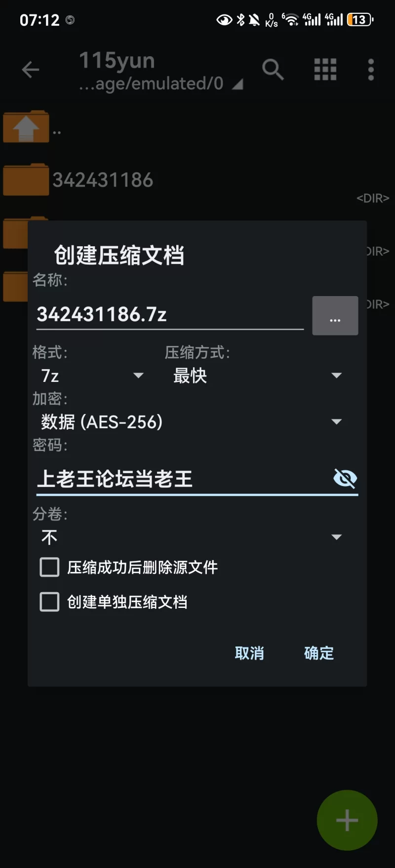Click the parent folder up-arrow icon
The width and height of the screenshot is (395, 868).
(x=26, y=127)
